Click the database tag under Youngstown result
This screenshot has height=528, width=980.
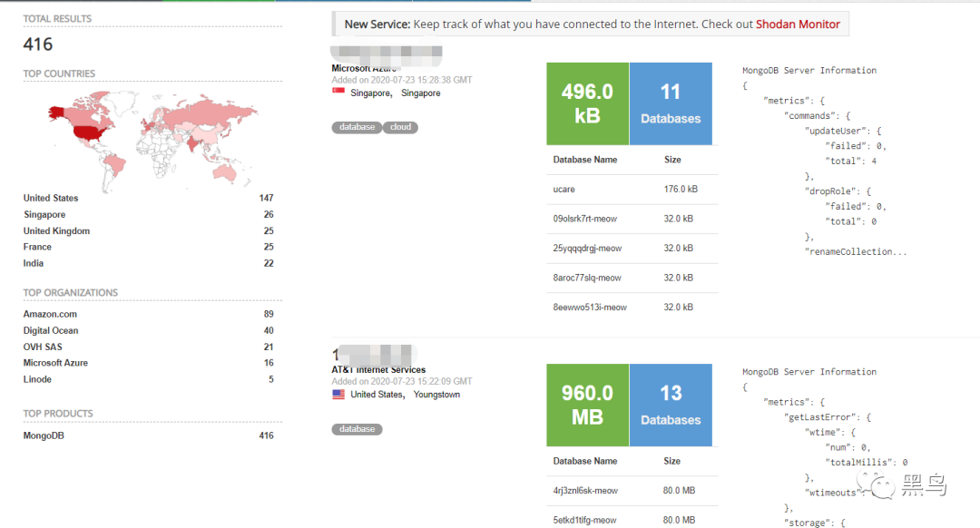tap(357, 429)
